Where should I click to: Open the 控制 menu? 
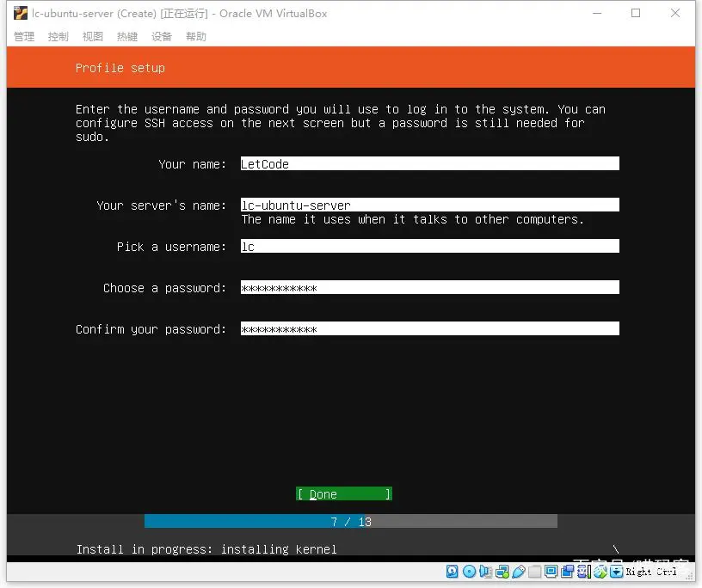click(x=58, y=36)
